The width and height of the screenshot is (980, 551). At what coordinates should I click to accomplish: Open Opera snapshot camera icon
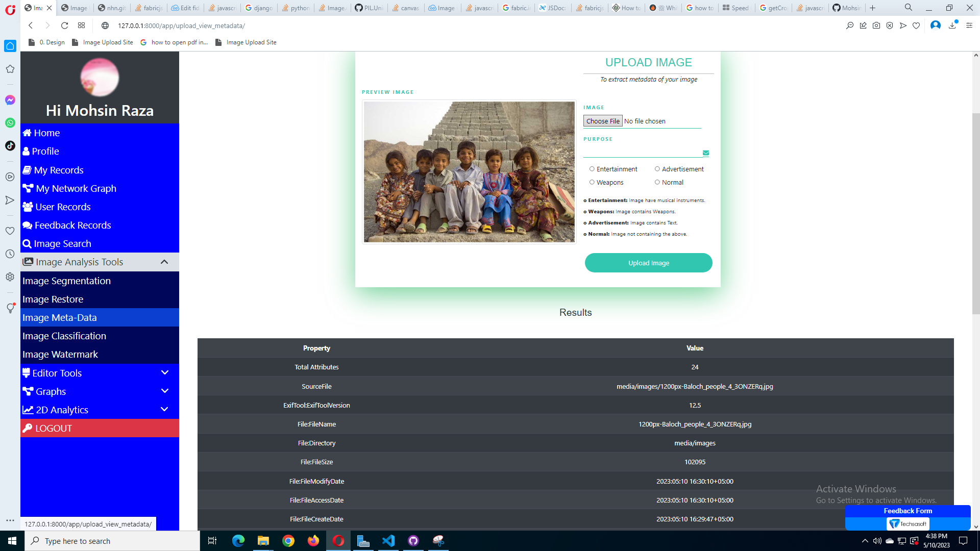coord(876,26)
